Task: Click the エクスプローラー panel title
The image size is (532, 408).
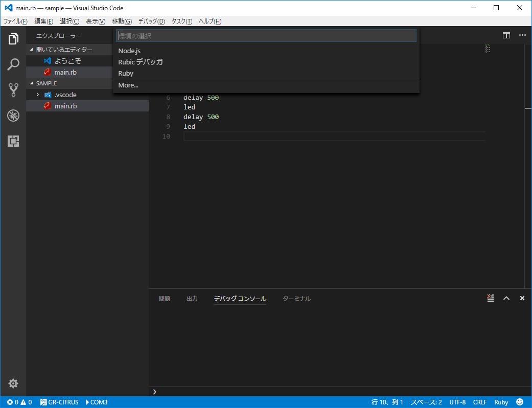Action: coord(58,36)
